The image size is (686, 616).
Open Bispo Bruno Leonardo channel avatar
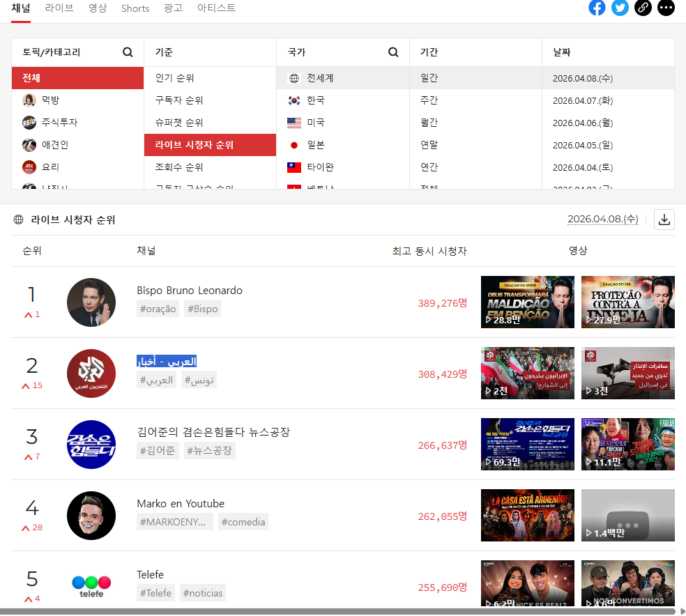[x=91, y=302]
